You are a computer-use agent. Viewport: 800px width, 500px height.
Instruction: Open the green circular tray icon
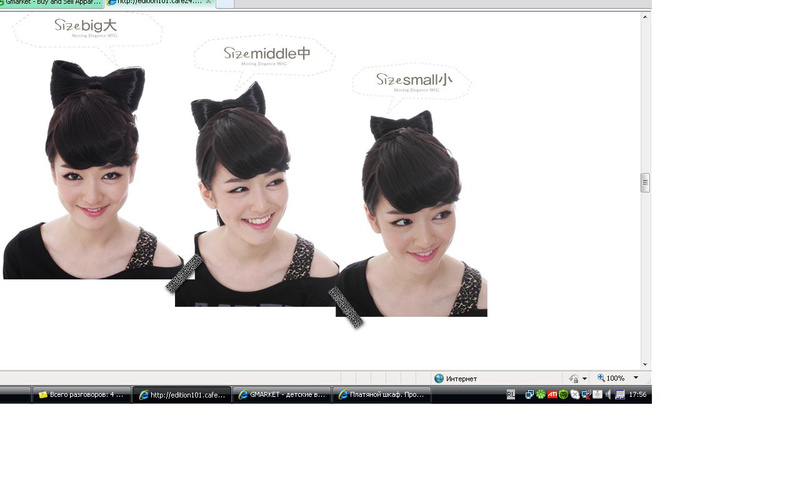coord(563,395)
